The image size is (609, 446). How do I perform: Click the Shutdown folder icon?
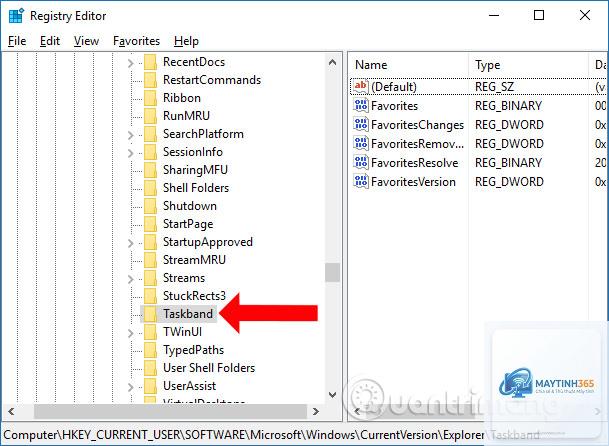pyautogui.click(x=150, y=206)
